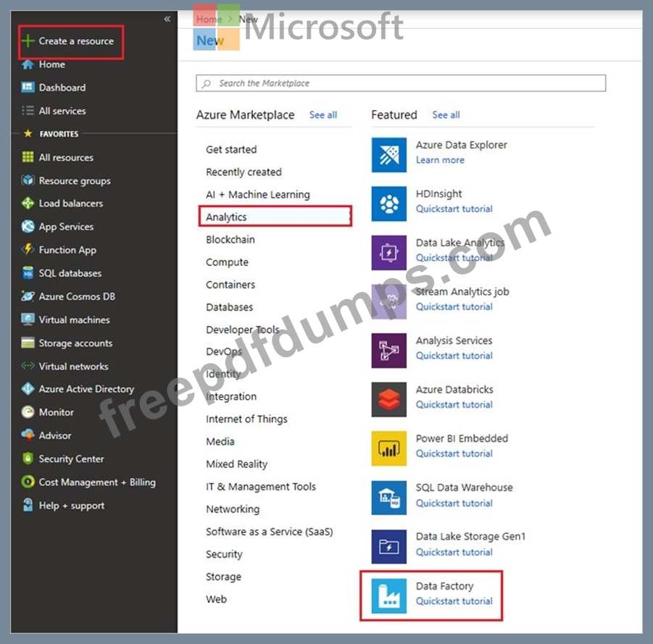The image size is (653, 644).
Task: Open the Dashboard icon in sidebar
Action: pos(28,87)
